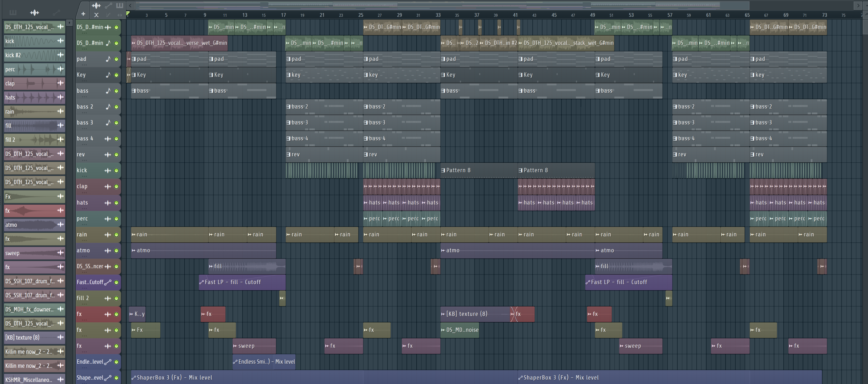The image size is (868, 384).
Task: Click the audio icon on atmo track
Action: tap(108, 250)
